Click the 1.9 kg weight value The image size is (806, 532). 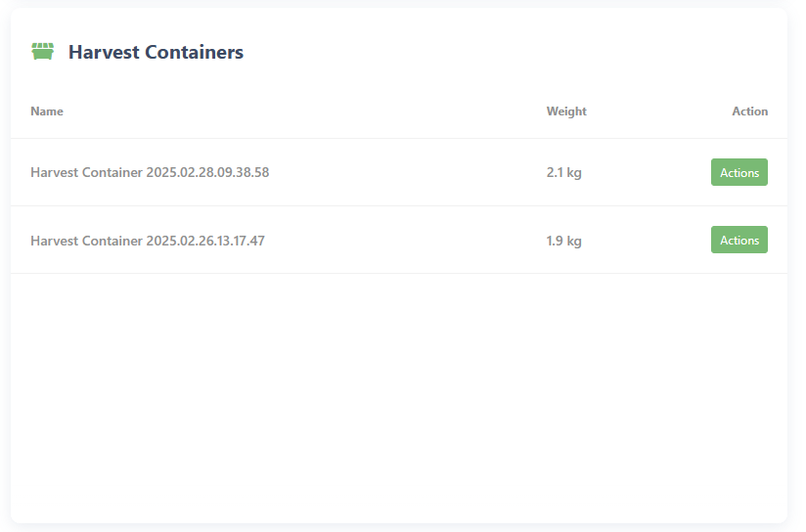click(x=563, y=241)
